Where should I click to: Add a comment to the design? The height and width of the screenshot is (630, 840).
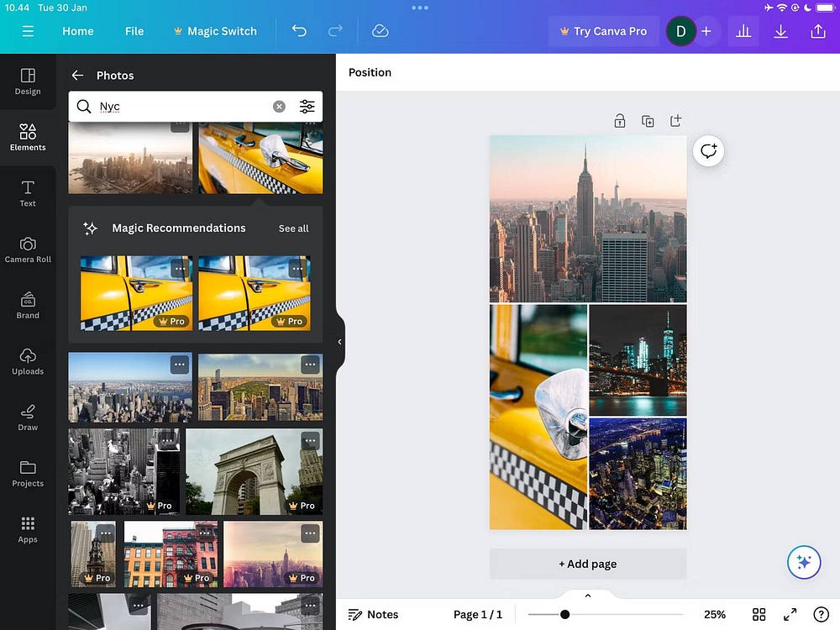click(x=708, y=151)
